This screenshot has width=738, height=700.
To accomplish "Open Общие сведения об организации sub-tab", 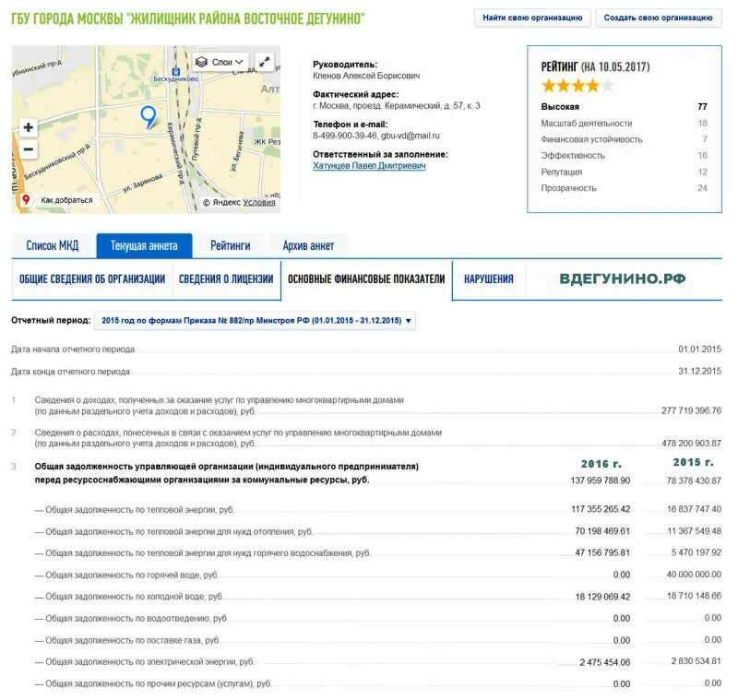I will [x=92, y=279].
